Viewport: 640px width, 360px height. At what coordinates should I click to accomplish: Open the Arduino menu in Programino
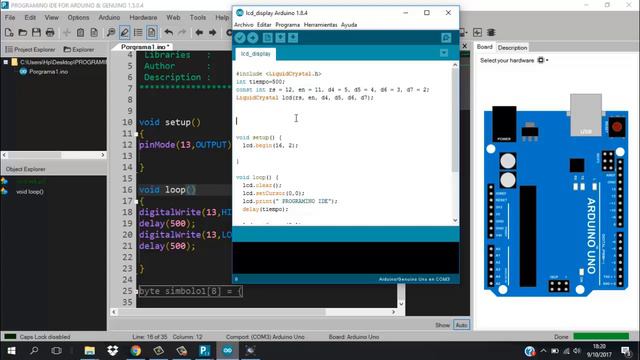(109, 18)
